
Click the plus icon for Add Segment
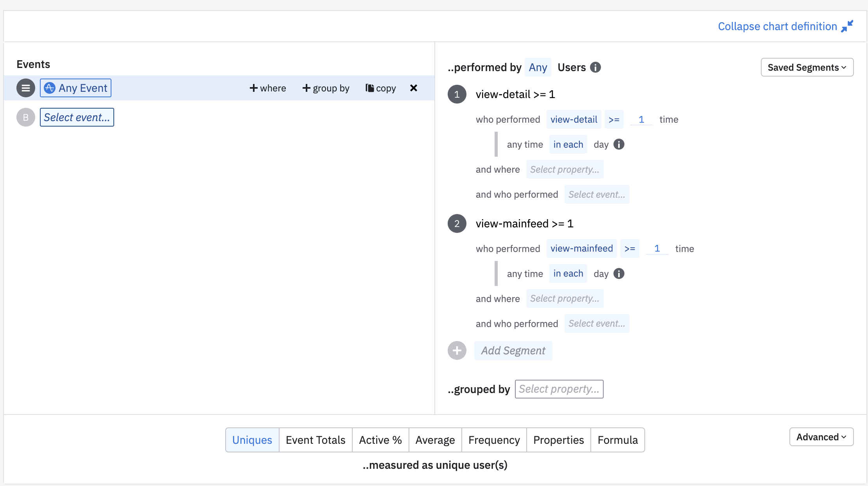coord(457,350)
